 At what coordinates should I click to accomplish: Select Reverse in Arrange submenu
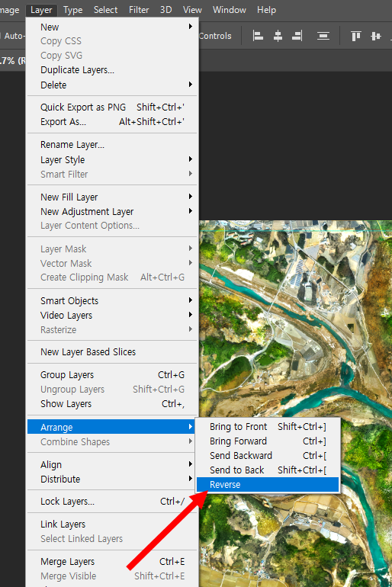268,484
